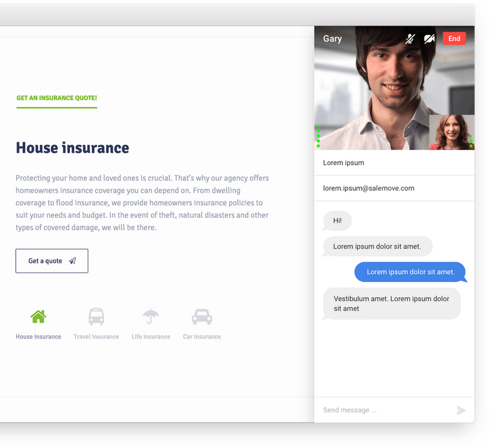Select the Travel insurance bus icon
This screenshot has width=490, height=448.
(x=96, y=316)
